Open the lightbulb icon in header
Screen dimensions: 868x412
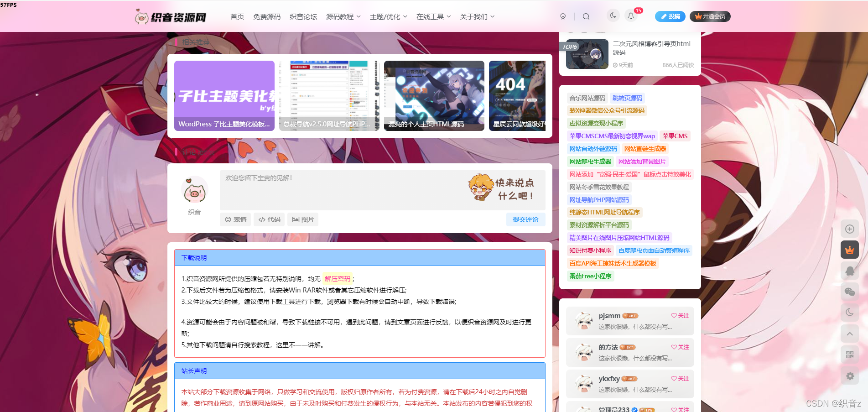[x=563, y=16]
